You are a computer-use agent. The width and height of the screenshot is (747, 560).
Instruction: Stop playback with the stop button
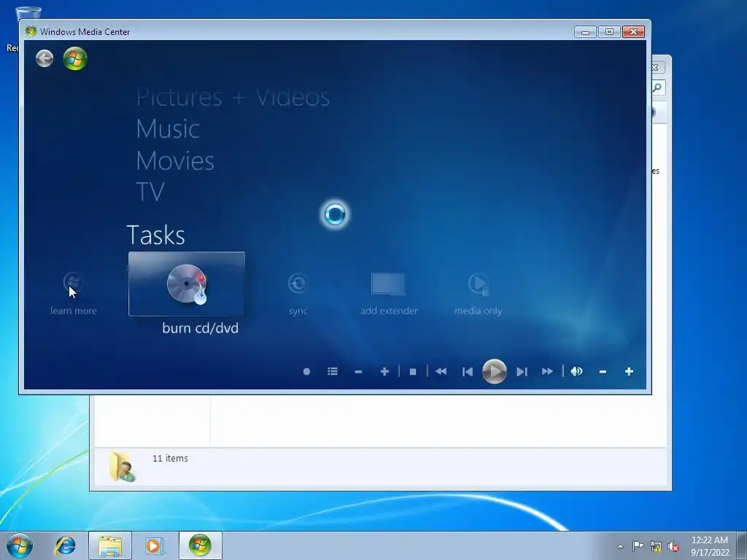[x=413, y=372]
